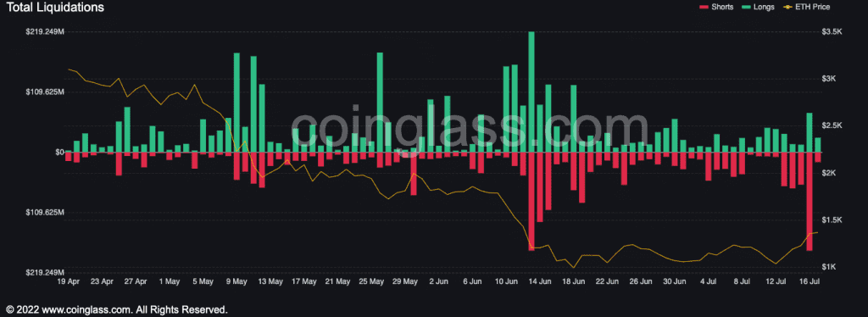The width and height of the screenshot is (868, 317).
Task: Click the 29 May date label
Action: [405, 281]
